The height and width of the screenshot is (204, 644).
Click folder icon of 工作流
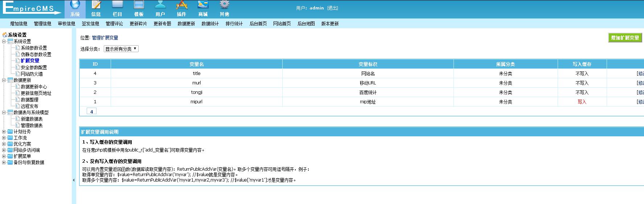pos(10,138)
